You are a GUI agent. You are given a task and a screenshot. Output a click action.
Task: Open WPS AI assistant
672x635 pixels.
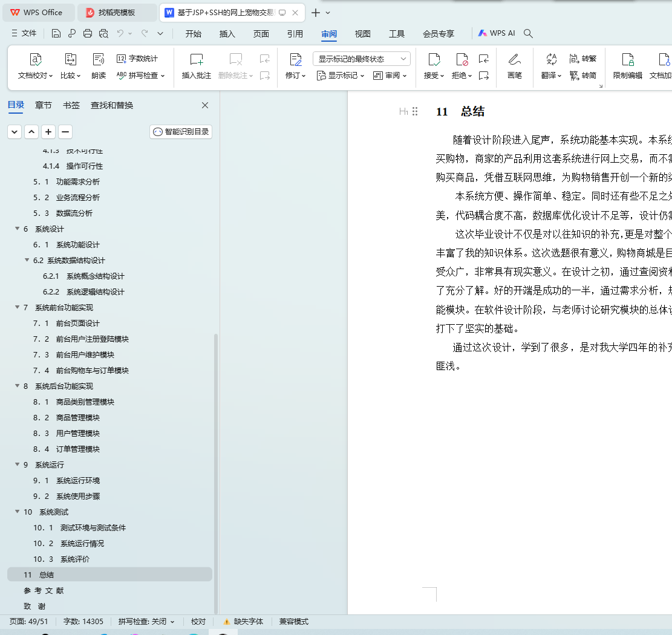(497, 33)
